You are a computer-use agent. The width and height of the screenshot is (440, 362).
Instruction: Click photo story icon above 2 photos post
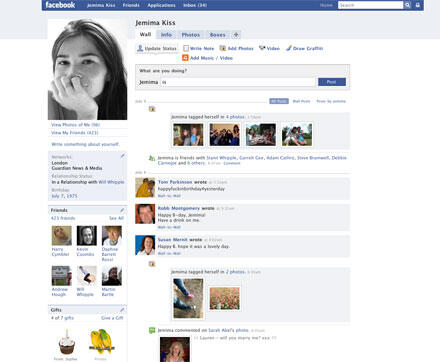(152, 264)
